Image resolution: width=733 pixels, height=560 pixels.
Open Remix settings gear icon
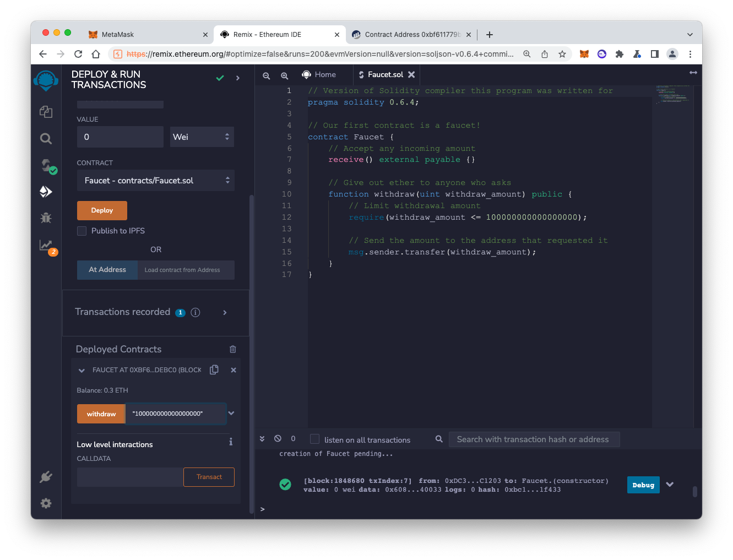[x=46, y=503]
